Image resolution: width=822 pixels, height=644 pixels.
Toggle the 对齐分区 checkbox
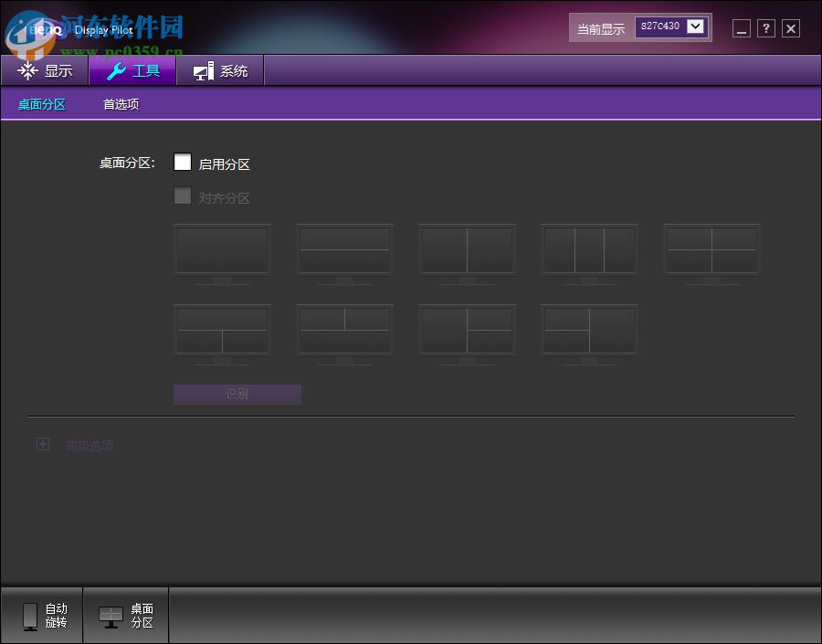pos(183,195)
